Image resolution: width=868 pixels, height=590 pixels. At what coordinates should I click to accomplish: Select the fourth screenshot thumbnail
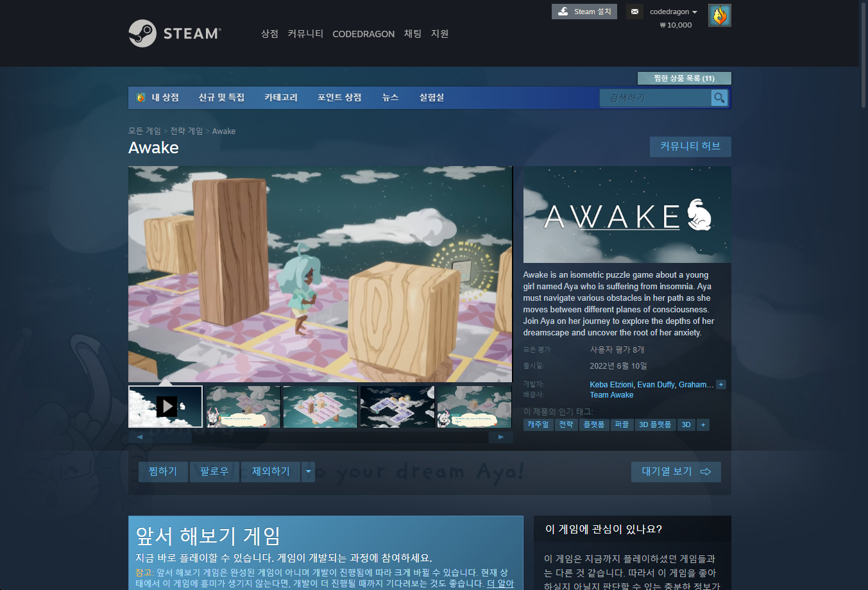(x=397, y=407)
